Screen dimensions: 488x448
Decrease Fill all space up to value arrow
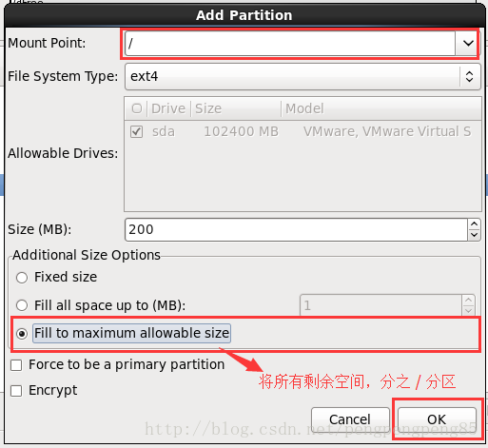click(468, 310)
